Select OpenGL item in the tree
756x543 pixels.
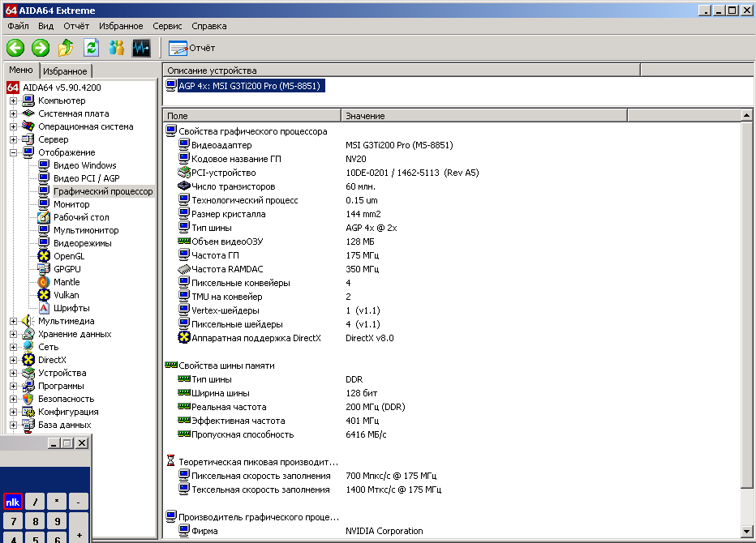(69, 256)
